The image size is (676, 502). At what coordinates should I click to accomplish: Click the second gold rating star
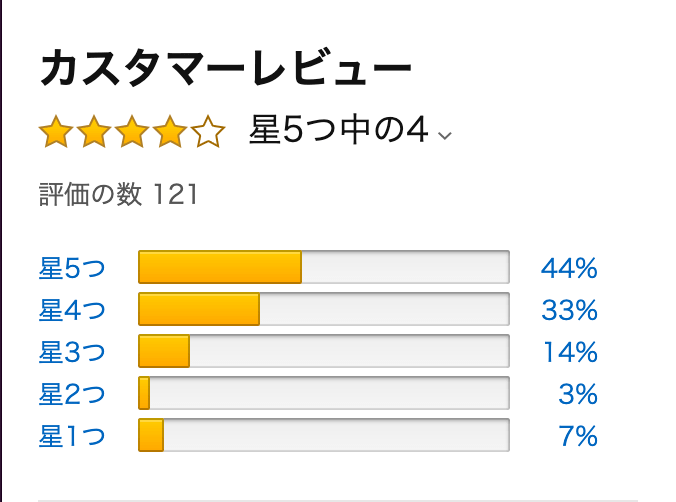click(x=94, y=132)
